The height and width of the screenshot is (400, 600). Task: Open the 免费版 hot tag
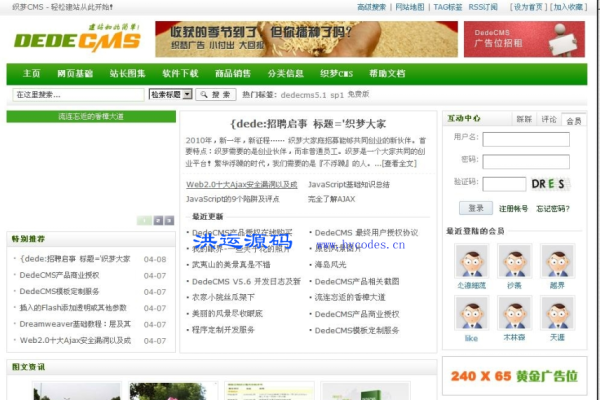(x=358, y=94)
